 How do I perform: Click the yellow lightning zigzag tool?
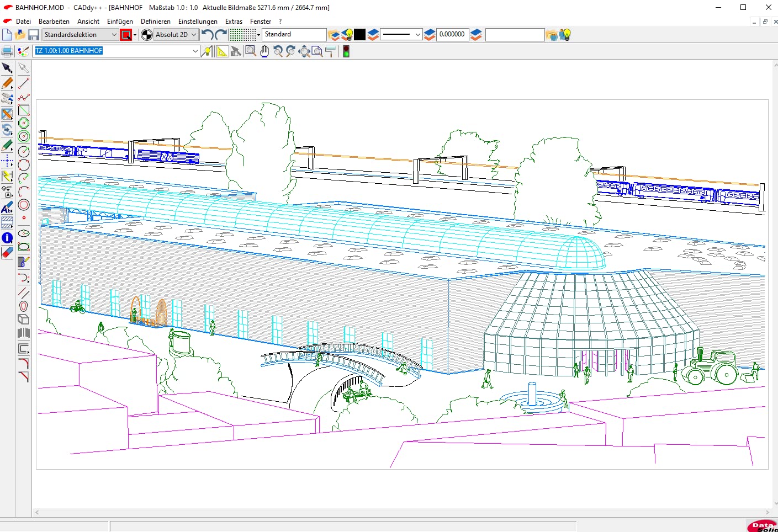[7, 177]
